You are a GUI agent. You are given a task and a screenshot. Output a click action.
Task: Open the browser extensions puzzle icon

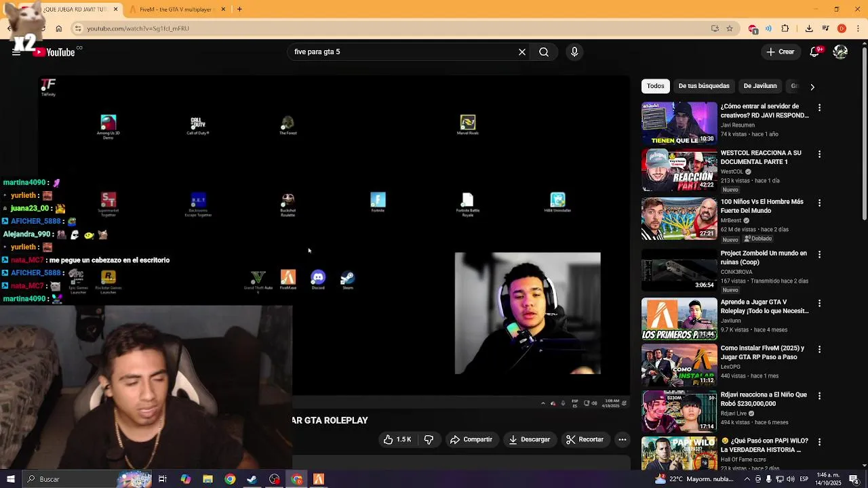click(785, 28)
